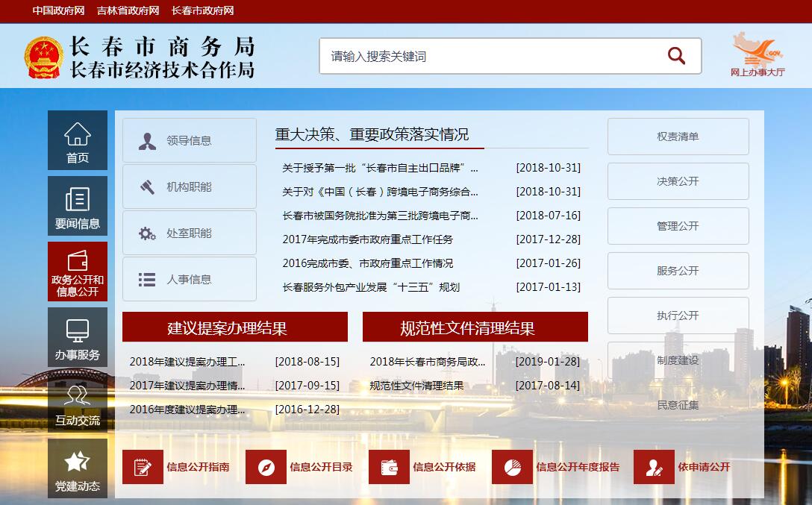Click 信息公开目录 text label
This screenshot has height=505, width=812.
(x=321, y=467)
